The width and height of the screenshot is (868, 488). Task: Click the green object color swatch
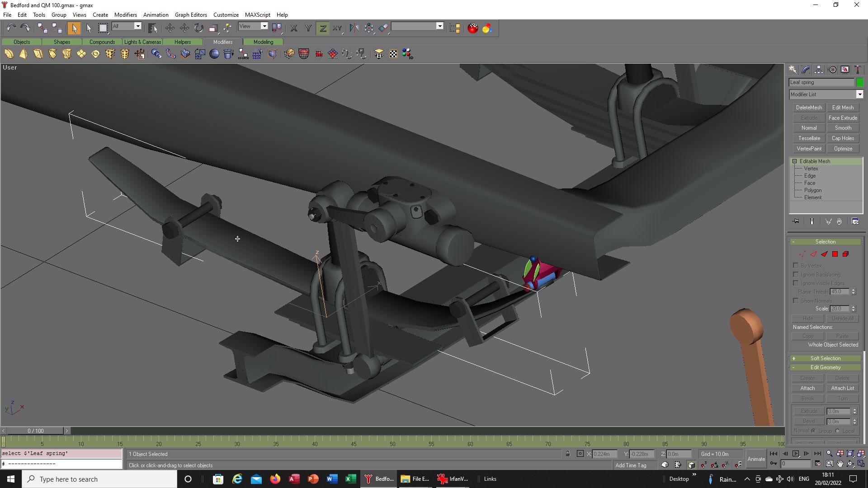click(859, 82)
